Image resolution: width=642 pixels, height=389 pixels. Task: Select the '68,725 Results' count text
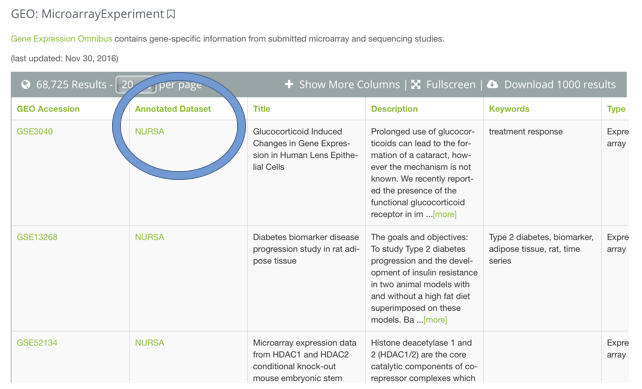[71, 84]
